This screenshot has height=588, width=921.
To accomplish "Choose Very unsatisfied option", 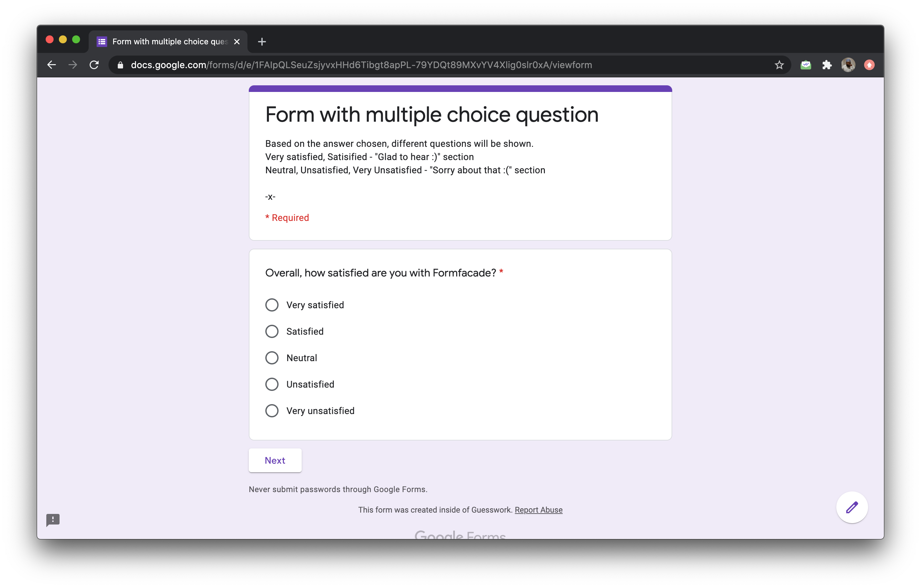I will [x=272, y=411].
